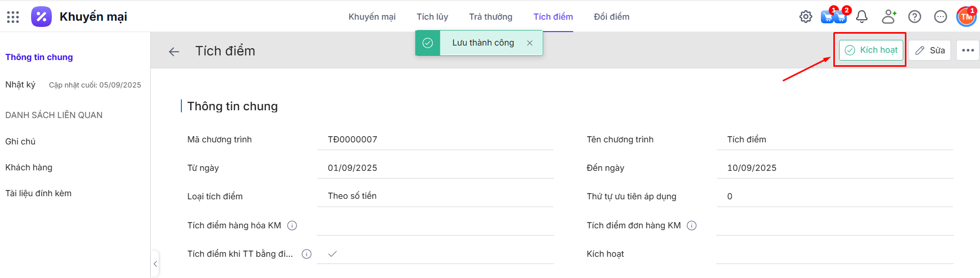
Task: Go back using the left arrow
Action: pos(174,51)
